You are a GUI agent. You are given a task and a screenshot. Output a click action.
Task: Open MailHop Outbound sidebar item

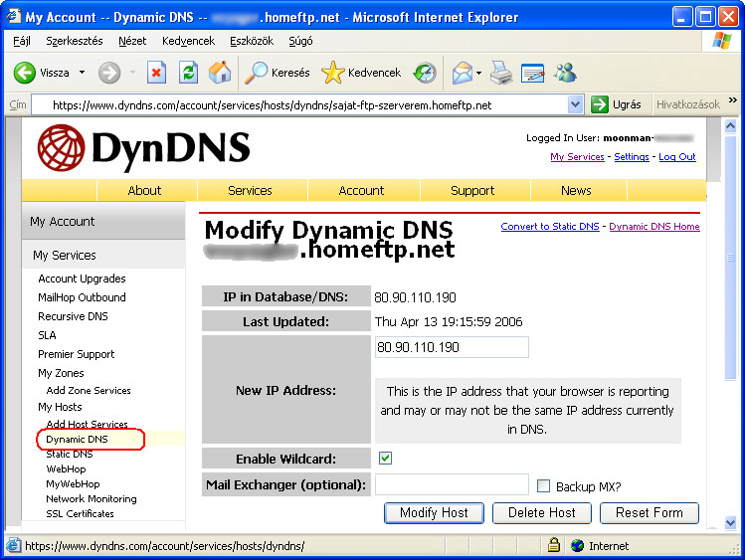coord(82,297)
